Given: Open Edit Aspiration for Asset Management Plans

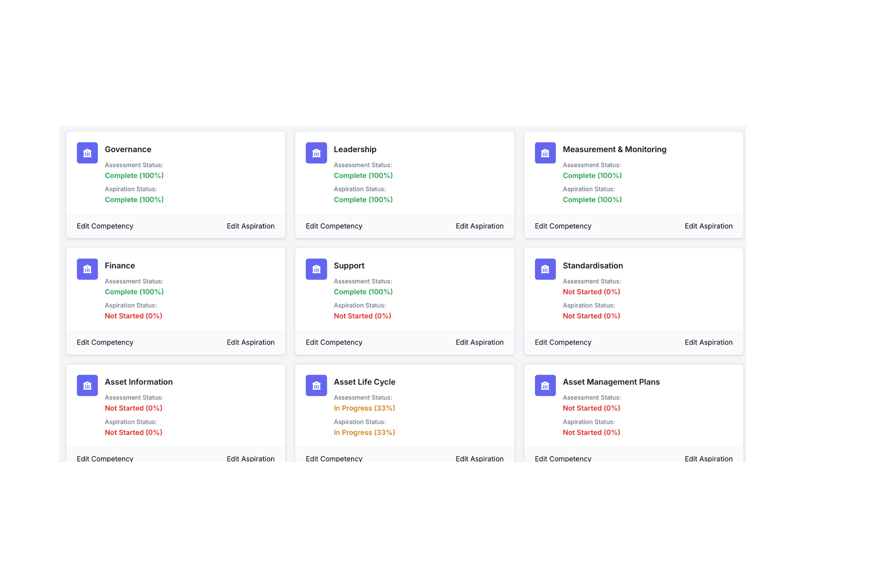Looking at the screenshot, I should click(x=709, y=459).
